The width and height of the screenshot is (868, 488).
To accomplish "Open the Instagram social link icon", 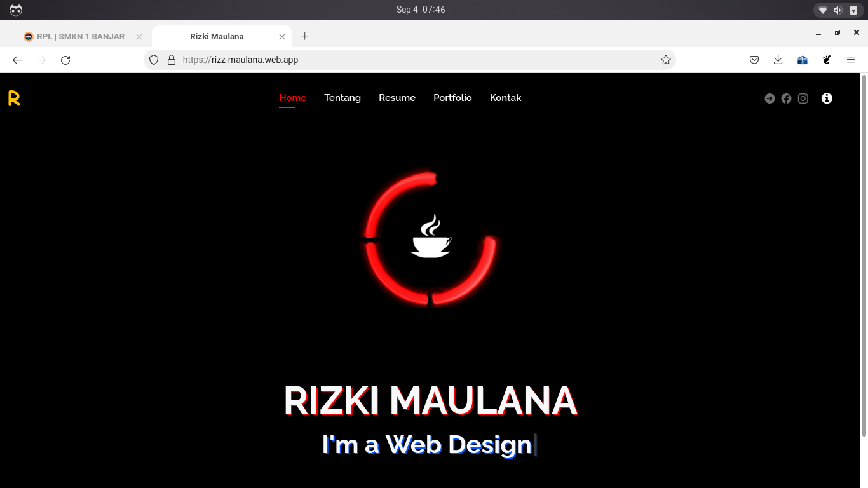I will pyautogui.click(x=803, y=98).
